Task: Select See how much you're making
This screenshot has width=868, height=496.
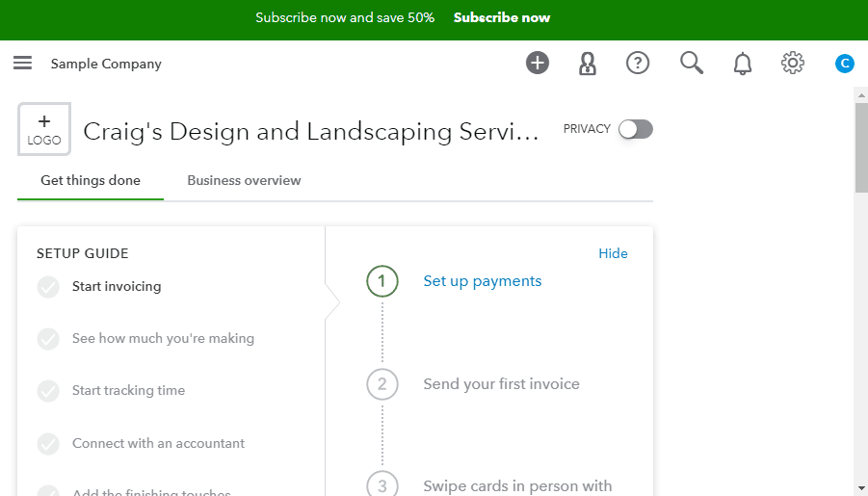Action: click(163, 338)
